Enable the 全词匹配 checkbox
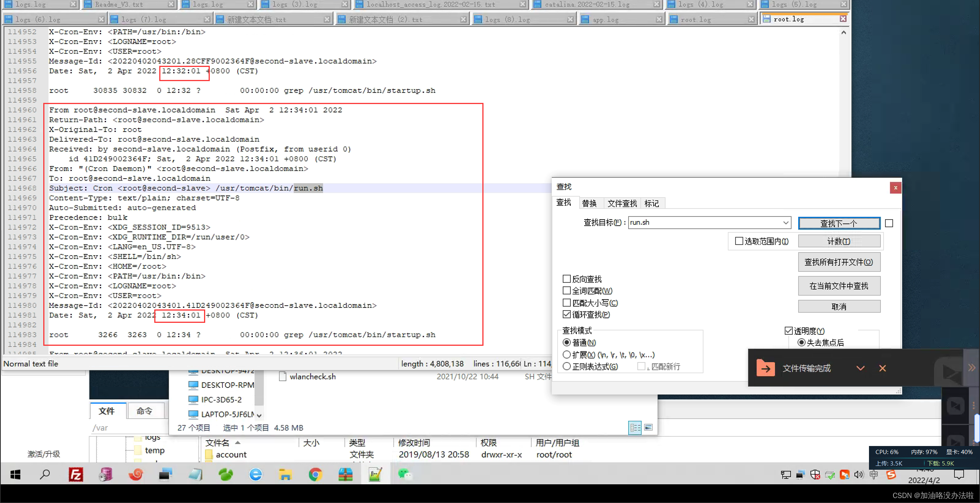This screenshot has height=503, width=980. (567, 291)
